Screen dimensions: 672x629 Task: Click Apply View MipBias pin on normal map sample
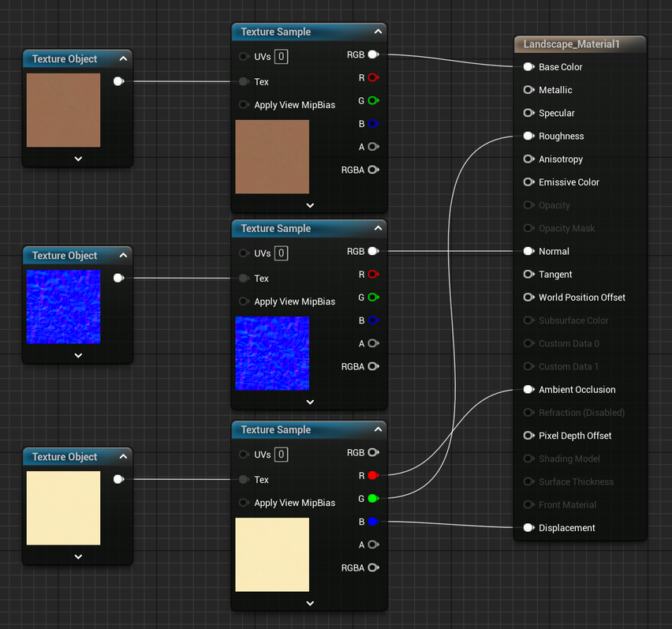point(244,301)
